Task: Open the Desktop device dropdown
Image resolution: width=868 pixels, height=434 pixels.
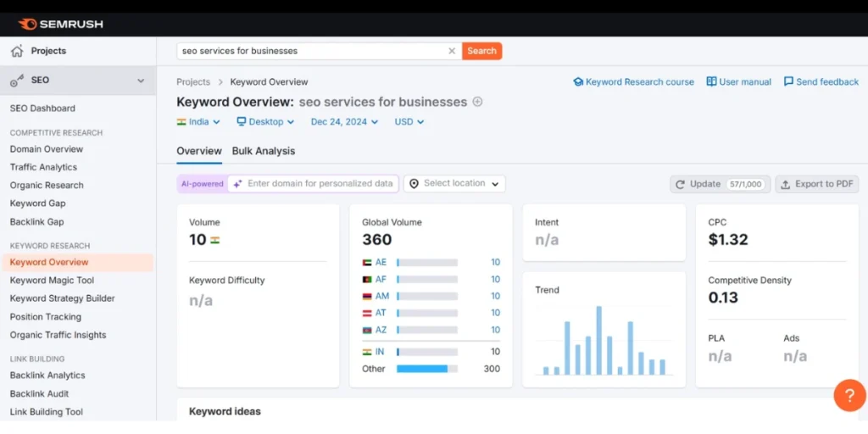Action: pos(265,122)
